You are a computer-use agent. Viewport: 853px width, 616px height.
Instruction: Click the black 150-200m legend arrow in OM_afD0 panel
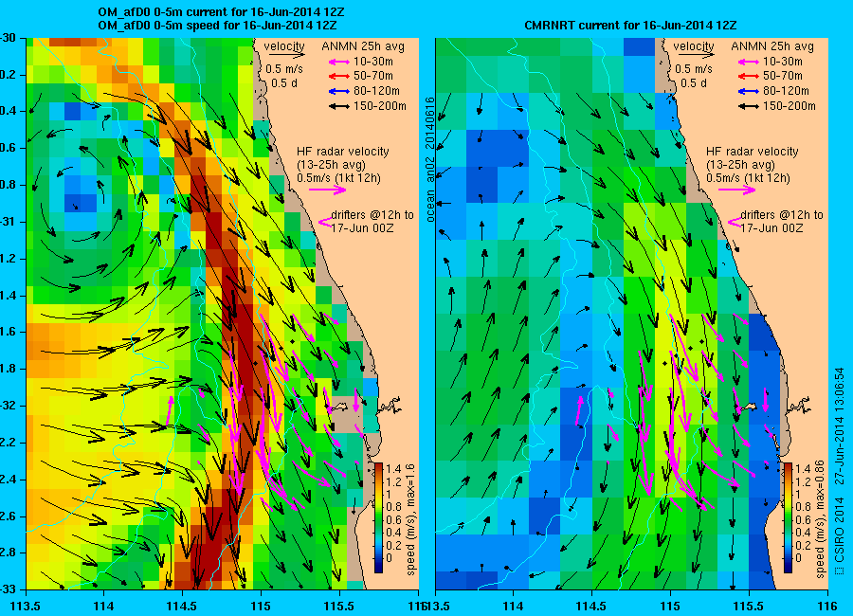point(339,107)
